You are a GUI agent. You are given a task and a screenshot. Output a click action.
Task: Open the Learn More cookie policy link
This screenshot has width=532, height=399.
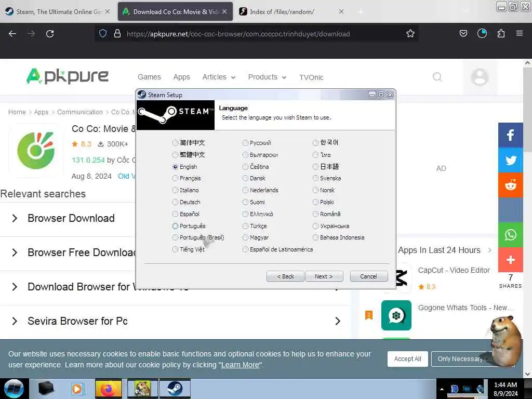click(x=240, y=365)
